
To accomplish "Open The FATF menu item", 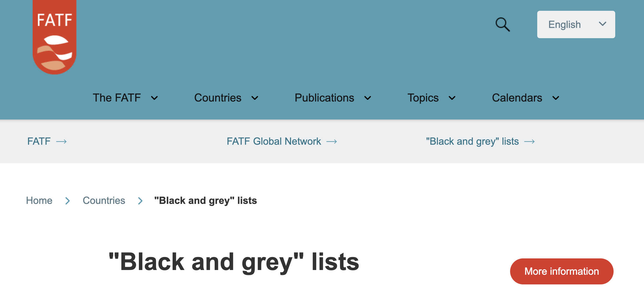I will click(117, 98).
